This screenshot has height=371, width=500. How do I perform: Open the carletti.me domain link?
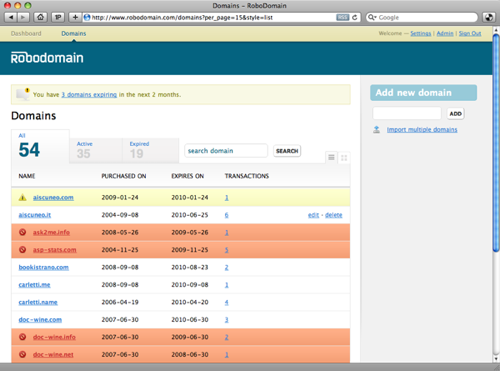tap(34, 285)
